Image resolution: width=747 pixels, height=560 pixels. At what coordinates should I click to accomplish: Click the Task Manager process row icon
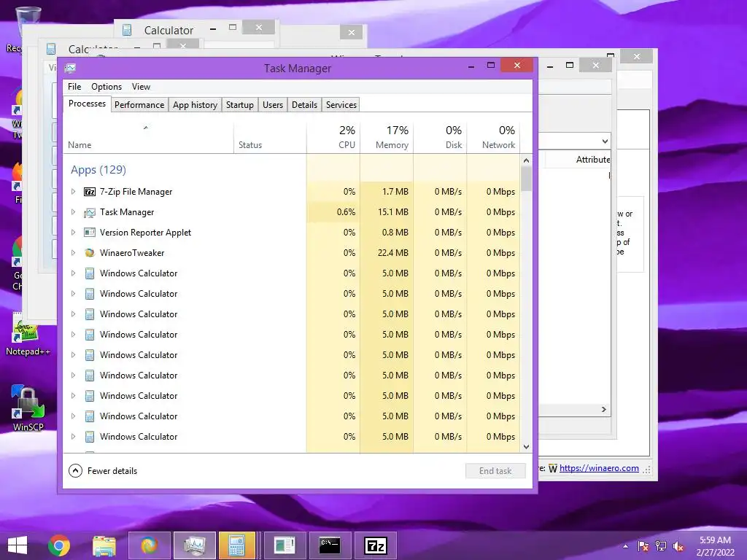[x=90, y=212]
